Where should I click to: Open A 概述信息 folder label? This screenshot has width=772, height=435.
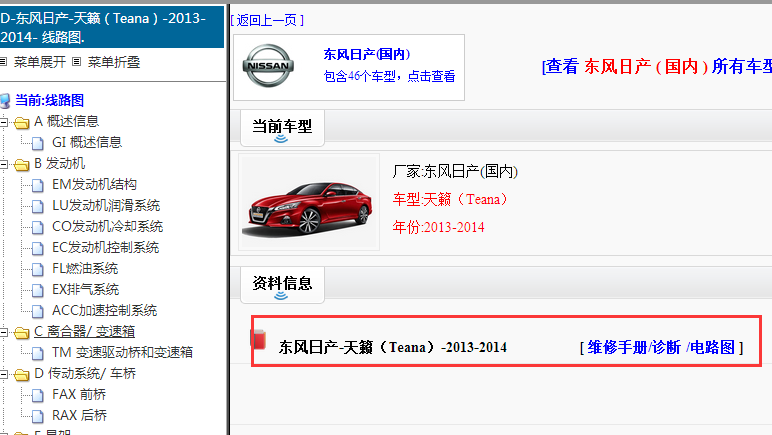pos(66,121)
